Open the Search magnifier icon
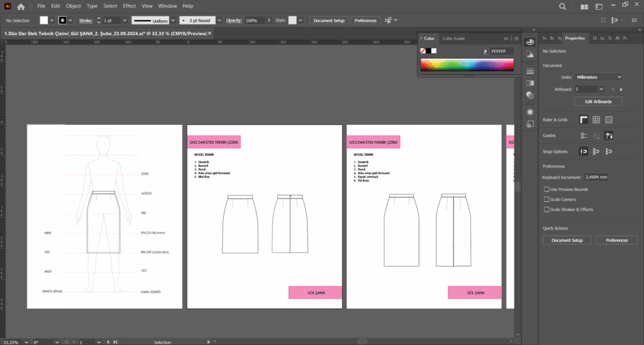 [x=562, y=6]
